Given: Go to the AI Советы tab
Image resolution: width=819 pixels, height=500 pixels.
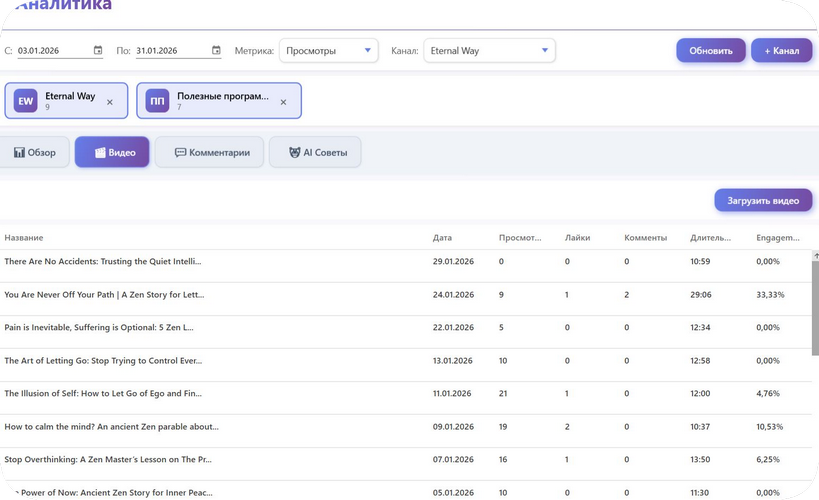Looking at the screenshot, I should click(315, 153).
